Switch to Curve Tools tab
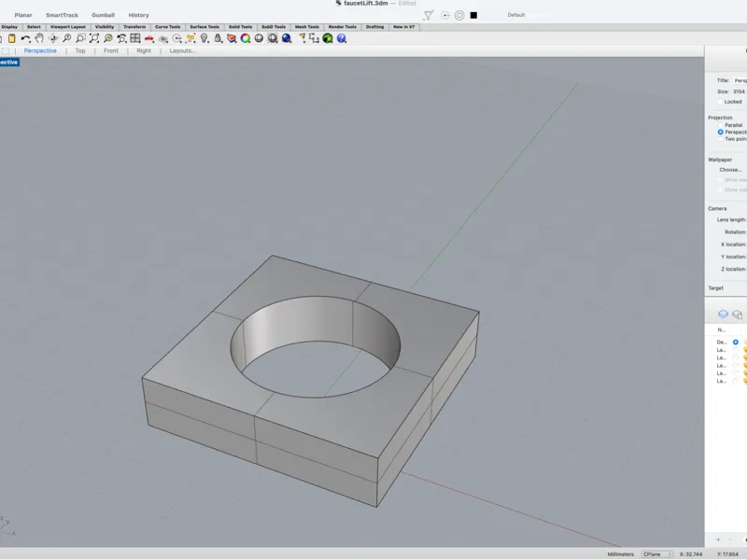 (x=168, y=27)
